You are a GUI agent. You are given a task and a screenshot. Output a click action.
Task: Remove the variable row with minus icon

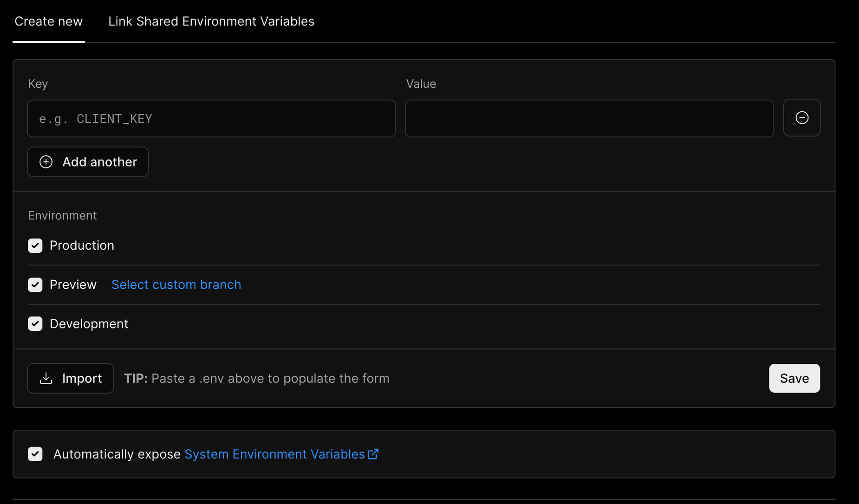pyautogui.click(x=801, y=118)
